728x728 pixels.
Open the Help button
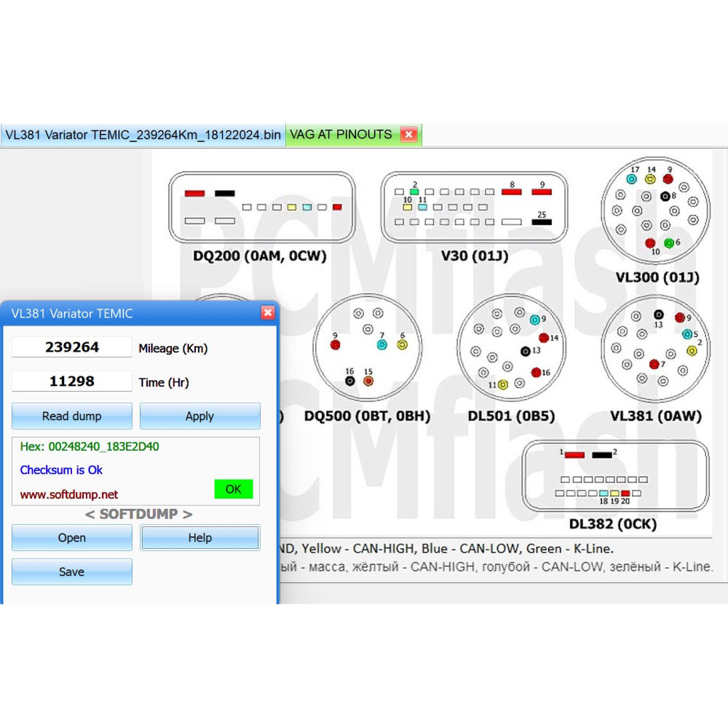click(199, 538)
